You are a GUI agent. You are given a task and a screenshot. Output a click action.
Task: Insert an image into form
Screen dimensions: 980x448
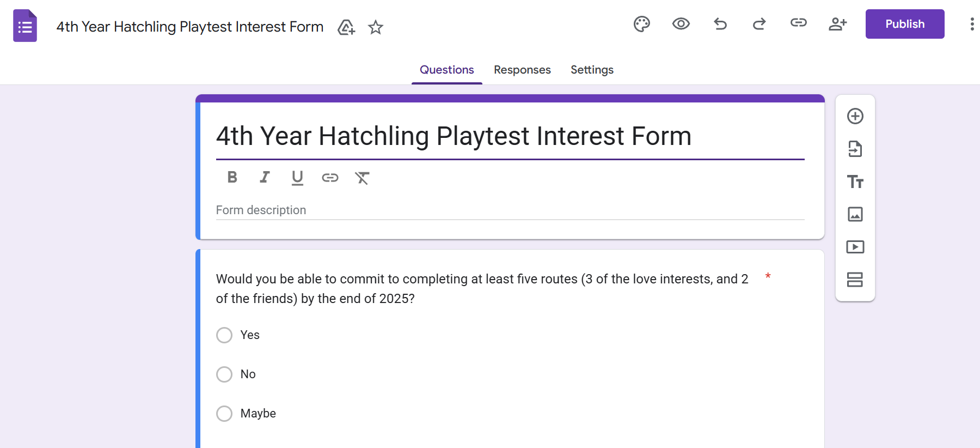(x=855, y=214)
